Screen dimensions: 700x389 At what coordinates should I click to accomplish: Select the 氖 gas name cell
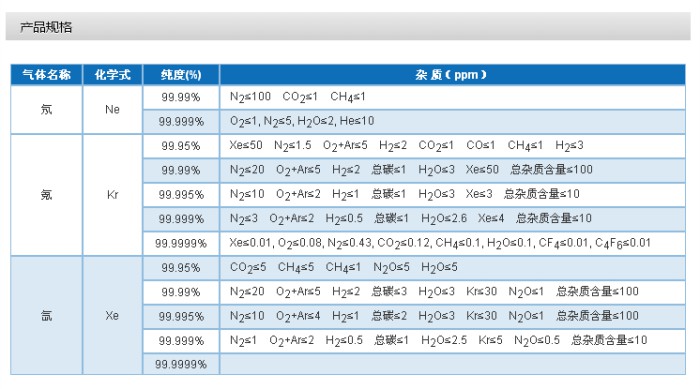point(46,109)
